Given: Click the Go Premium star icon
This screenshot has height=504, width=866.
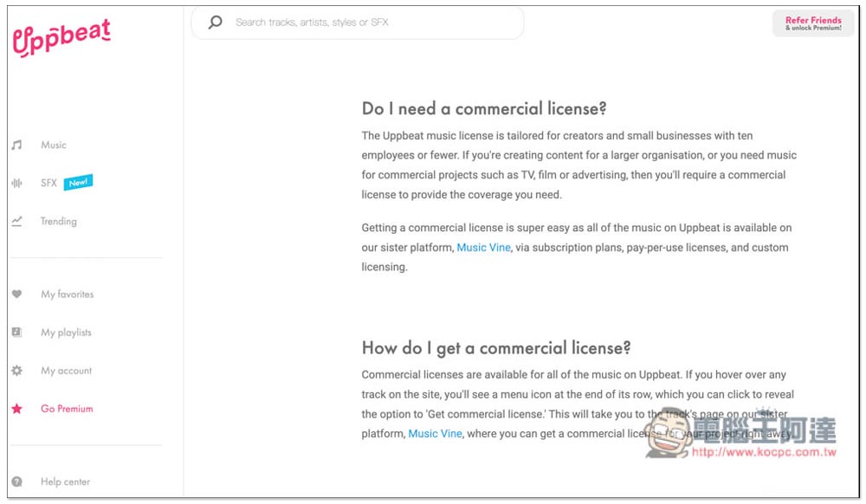Looking at the screenshot, I should (x=17, y=409).
